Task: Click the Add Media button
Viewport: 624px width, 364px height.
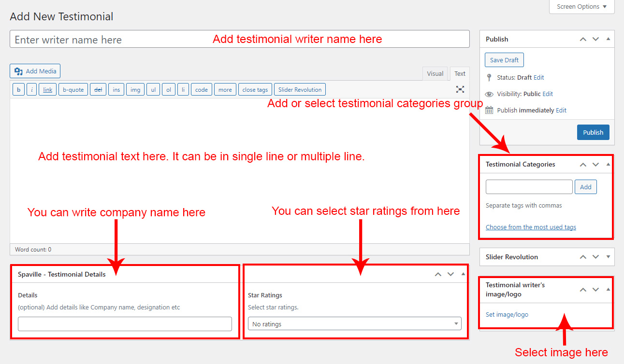Action: [35, 71]
